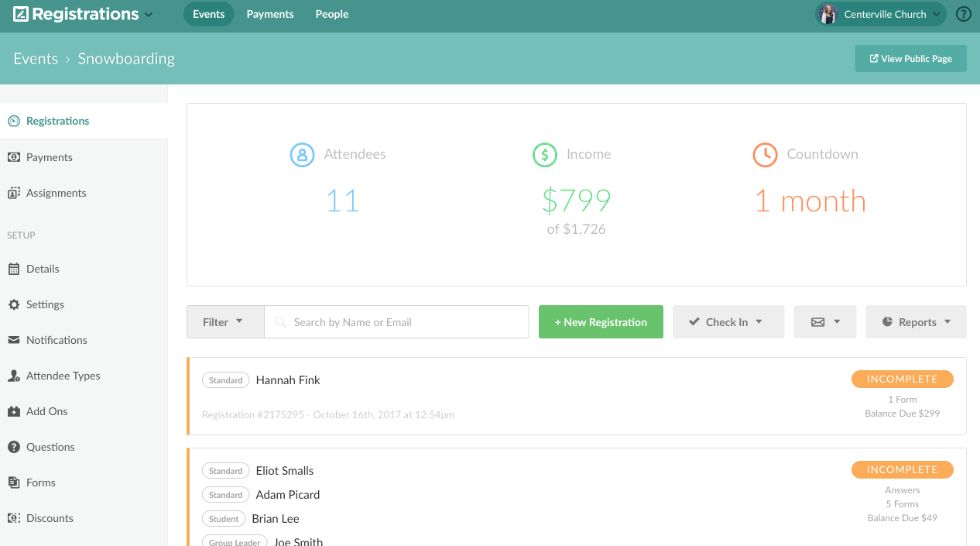This screenshot has width=980, height=546.
Task: Expand the Check In dropdown
Action: coord(728,322)
